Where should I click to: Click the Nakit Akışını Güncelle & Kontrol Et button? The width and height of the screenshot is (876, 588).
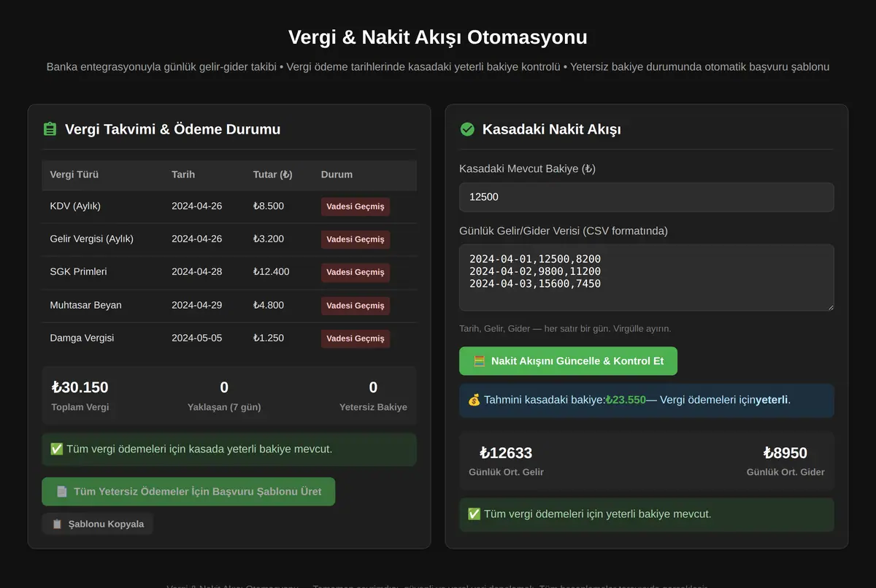coord(568,361)
